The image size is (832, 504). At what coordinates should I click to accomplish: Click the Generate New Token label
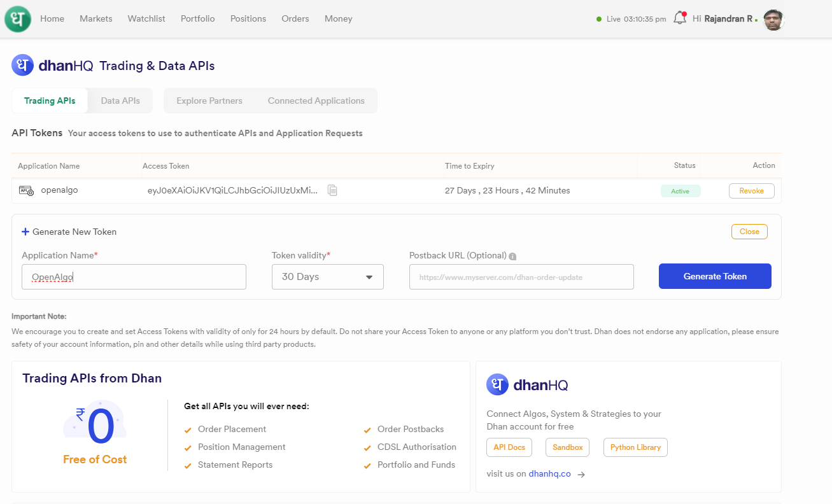74,232
